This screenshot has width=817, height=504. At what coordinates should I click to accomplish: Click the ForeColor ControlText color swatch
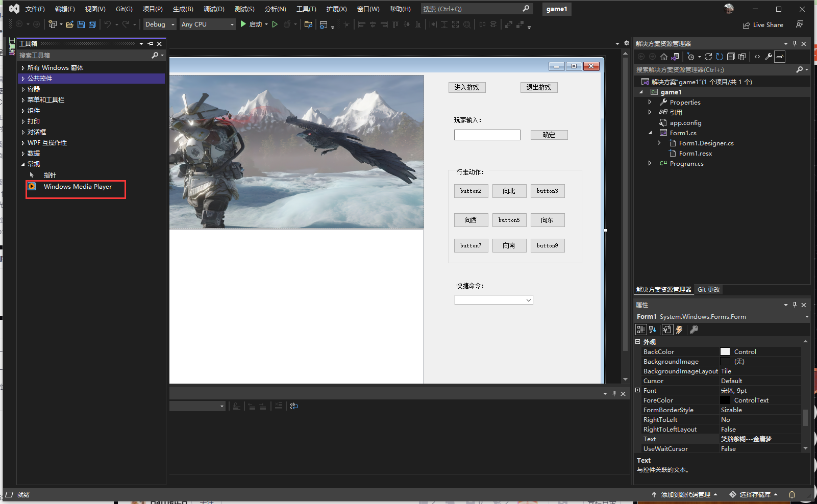click(725, 400)
